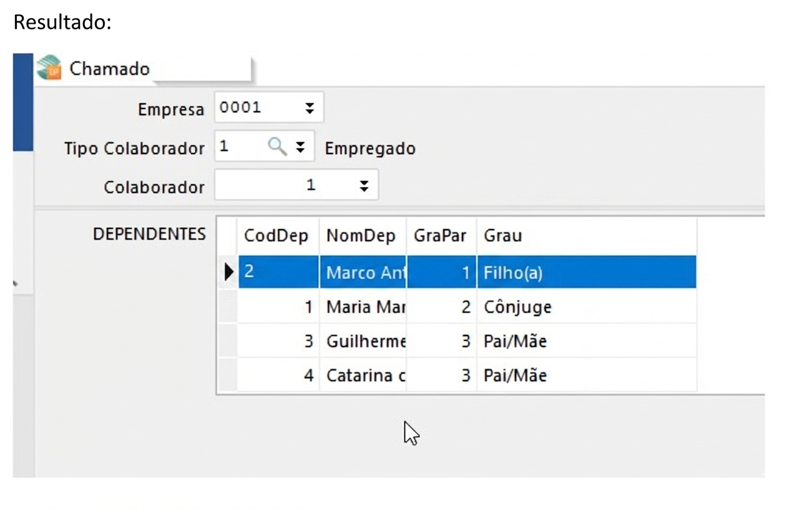Click the GraPar column header

coord(441,236)
